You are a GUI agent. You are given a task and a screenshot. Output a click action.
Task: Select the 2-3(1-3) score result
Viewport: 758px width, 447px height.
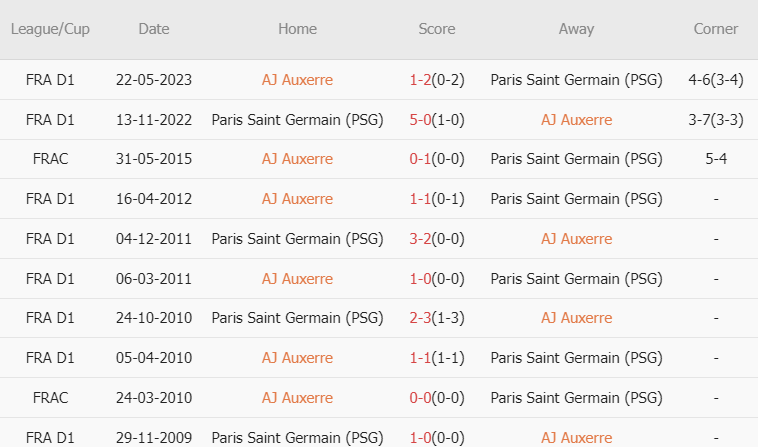tap(437, 318)
